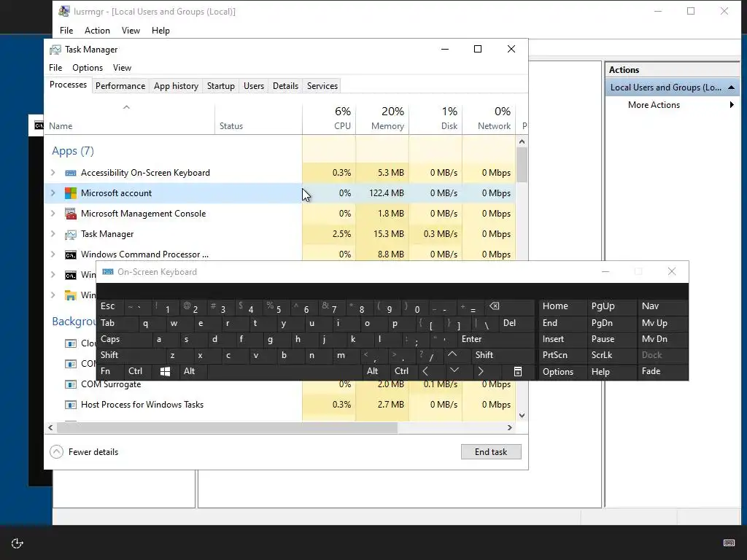The width and height of the screenshot is (747, 560).
Task: Open the Services tab
Action: tap(322, 86)
